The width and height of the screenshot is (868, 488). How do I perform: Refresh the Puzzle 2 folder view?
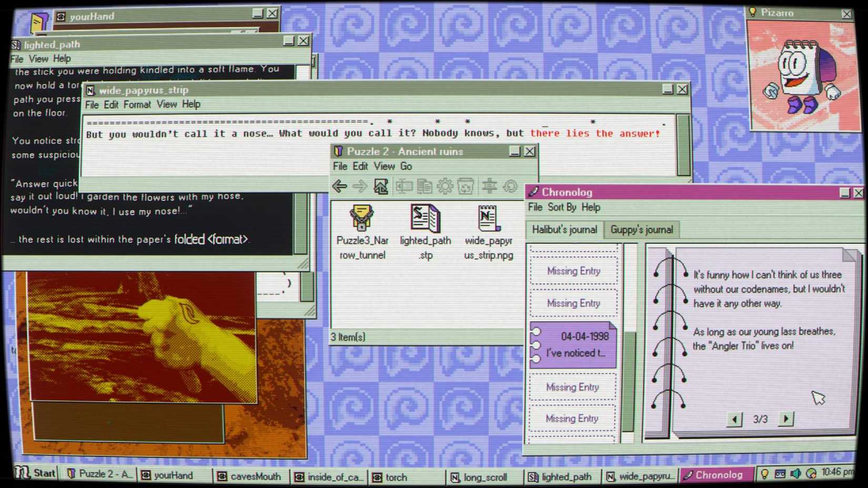[x=510, y=186]
